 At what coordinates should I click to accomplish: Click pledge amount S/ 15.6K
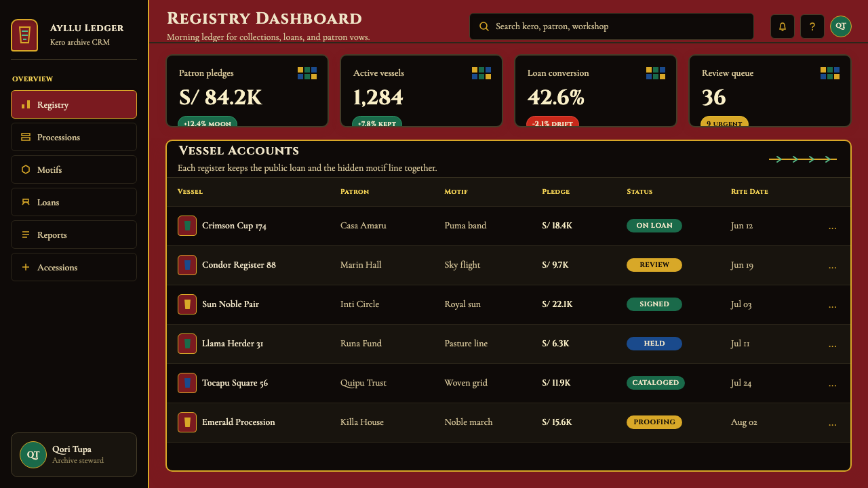[x=557, y=422]
